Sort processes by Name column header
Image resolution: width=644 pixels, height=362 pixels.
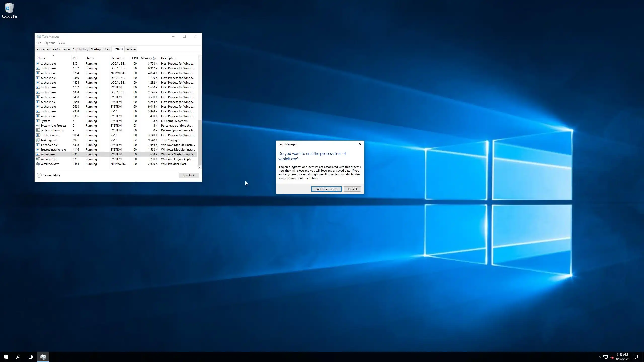point(42,58)
